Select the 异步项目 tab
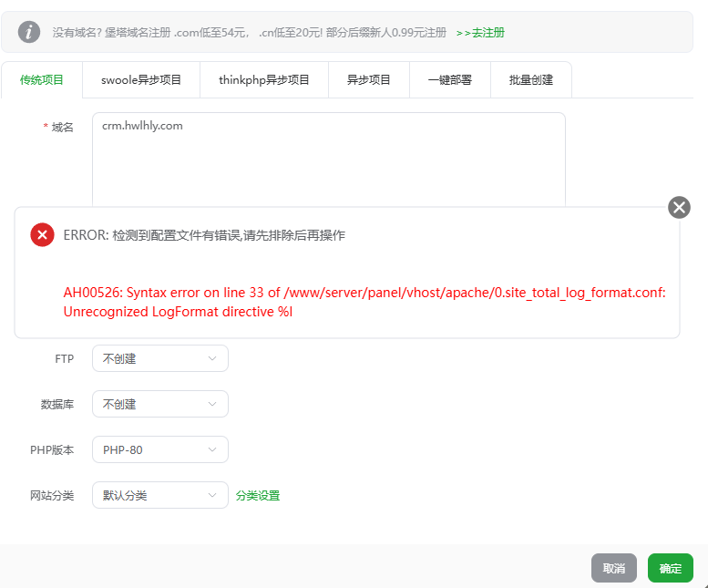Screen dimensions: 708x588 (x=369, y=80)
